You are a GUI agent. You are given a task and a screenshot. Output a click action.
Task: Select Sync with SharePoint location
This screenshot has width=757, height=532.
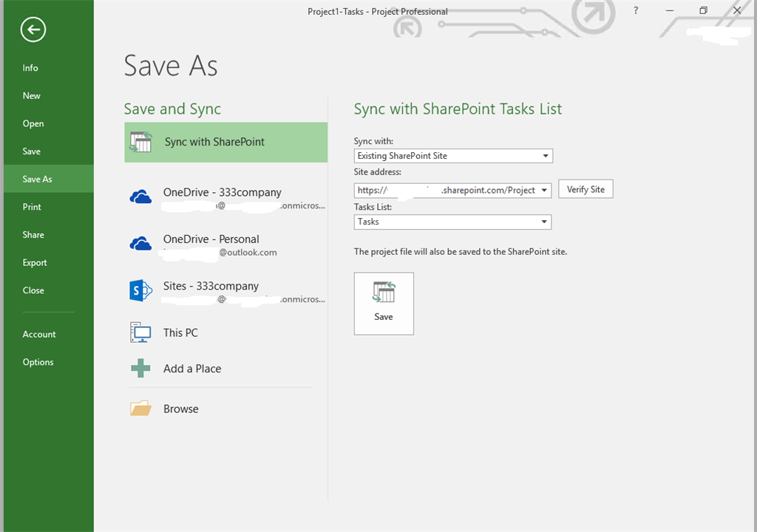(226, 142)
